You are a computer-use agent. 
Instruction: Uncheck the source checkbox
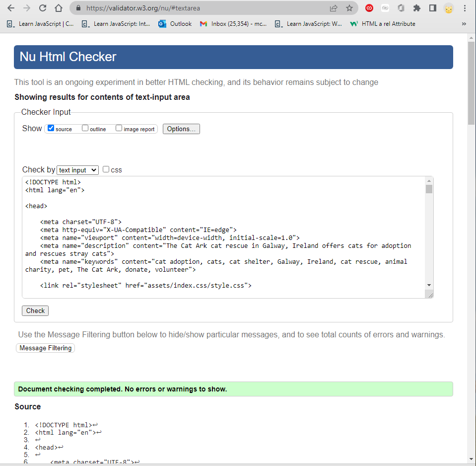(x=51, y=128)
